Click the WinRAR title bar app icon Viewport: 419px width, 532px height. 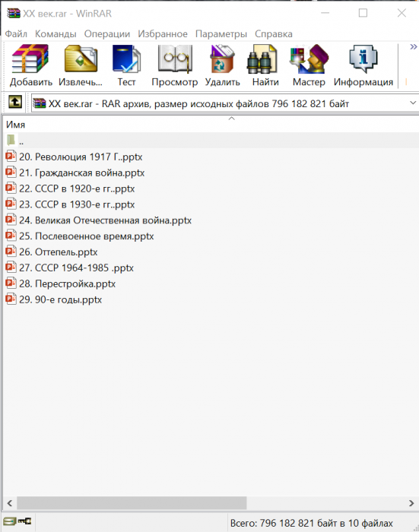(14, 13)
